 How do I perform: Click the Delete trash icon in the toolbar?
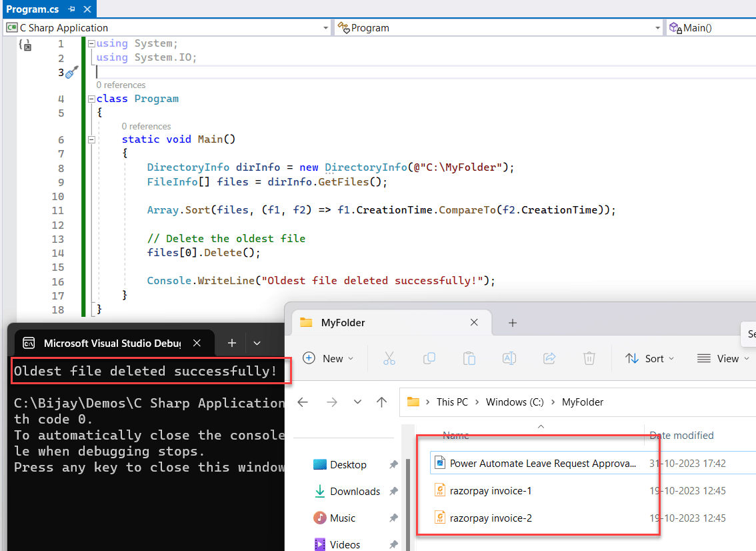pyautogui.click(x=589, y=358)
